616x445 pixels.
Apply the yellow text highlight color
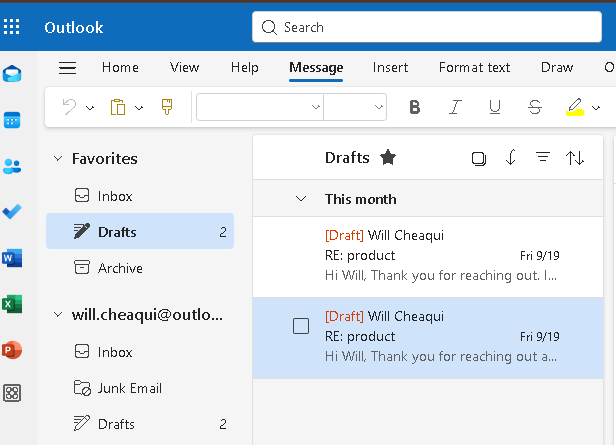coord(574,107)
